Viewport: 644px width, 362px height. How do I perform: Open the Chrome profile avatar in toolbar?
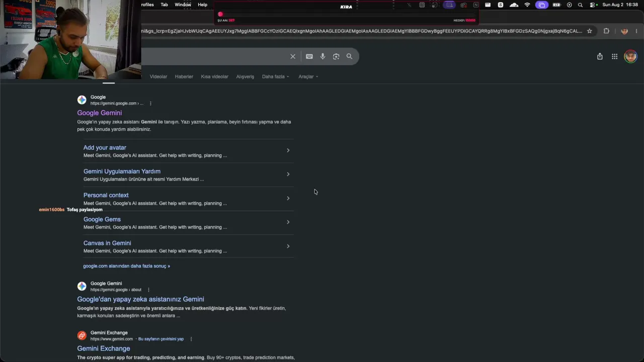(624, 31)
